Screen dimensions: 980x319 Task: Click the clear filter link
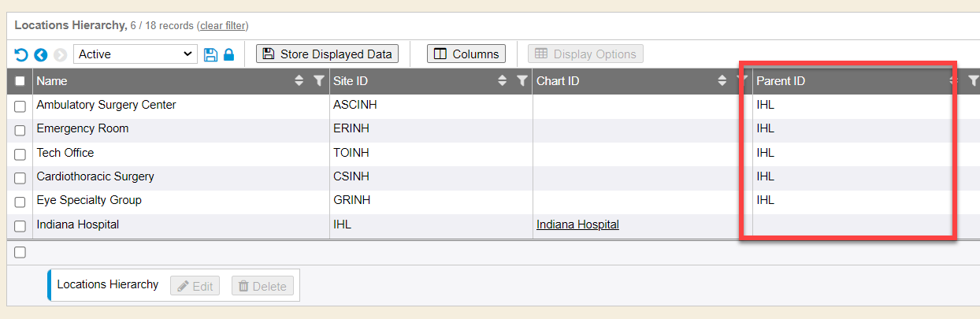tap(223, 26)
